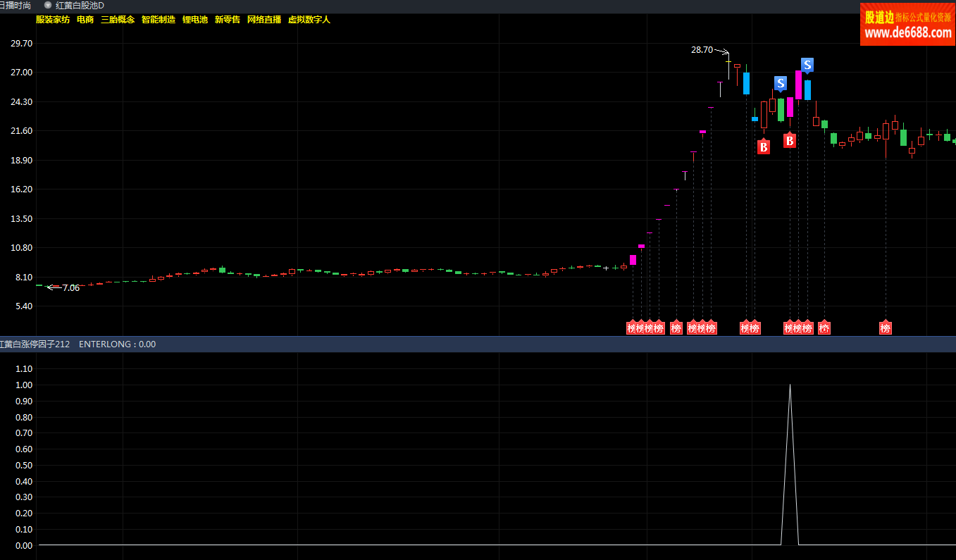This screenshot has height=560, width=956.
Task: Select the 新零售 concept tag
Action: click(228, 20)
